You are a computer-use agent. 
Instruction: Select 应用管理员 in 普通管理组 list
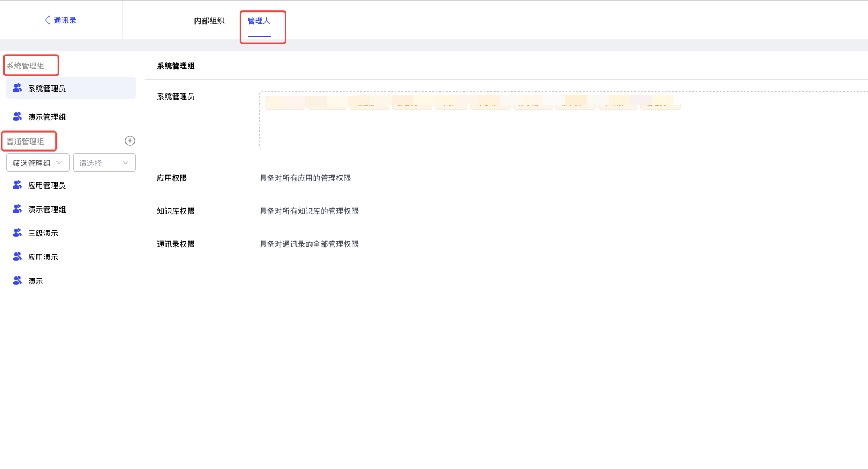(47, 185)
